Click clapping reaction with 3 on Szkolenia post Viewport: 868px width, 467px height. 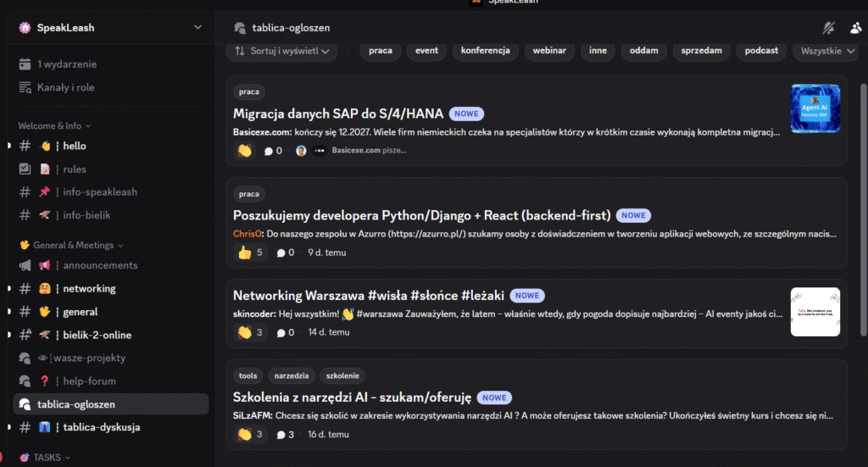point(250,434)
